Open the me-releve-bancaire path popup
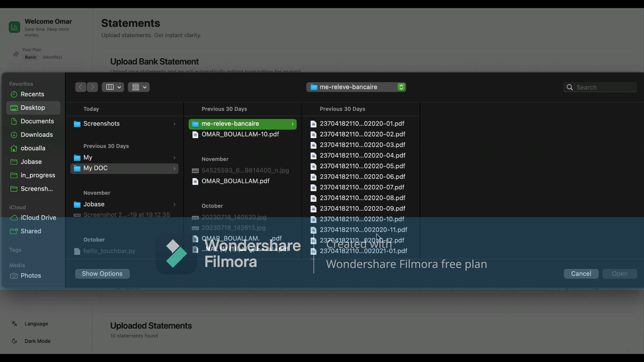This screenshot has width=644, height=362. click(356, 87)
